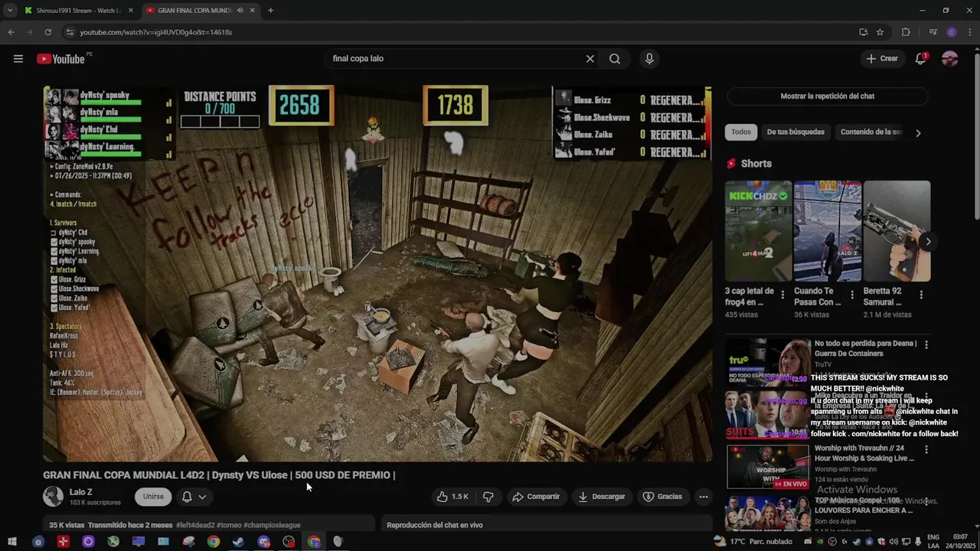Go back in browser history
The width and height of the screenshot is (980, 551).
point(11,32)
